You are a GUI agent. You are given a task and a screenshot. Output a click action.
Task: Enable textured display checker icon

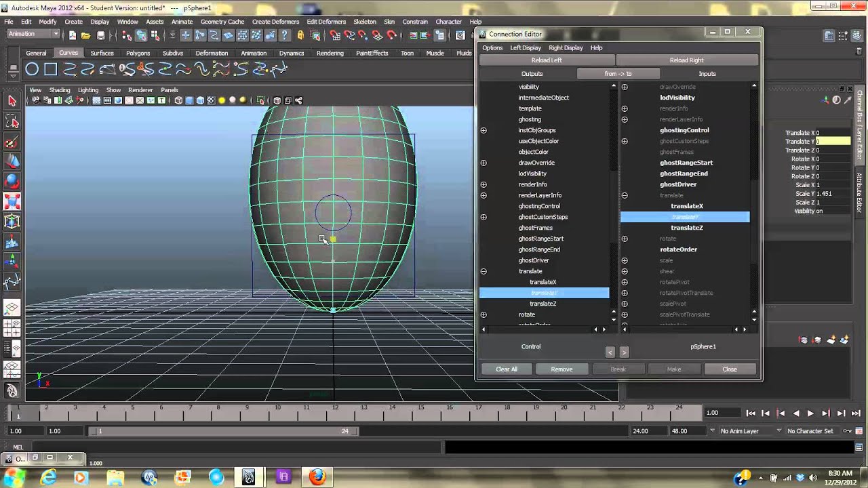pos(211,100)
